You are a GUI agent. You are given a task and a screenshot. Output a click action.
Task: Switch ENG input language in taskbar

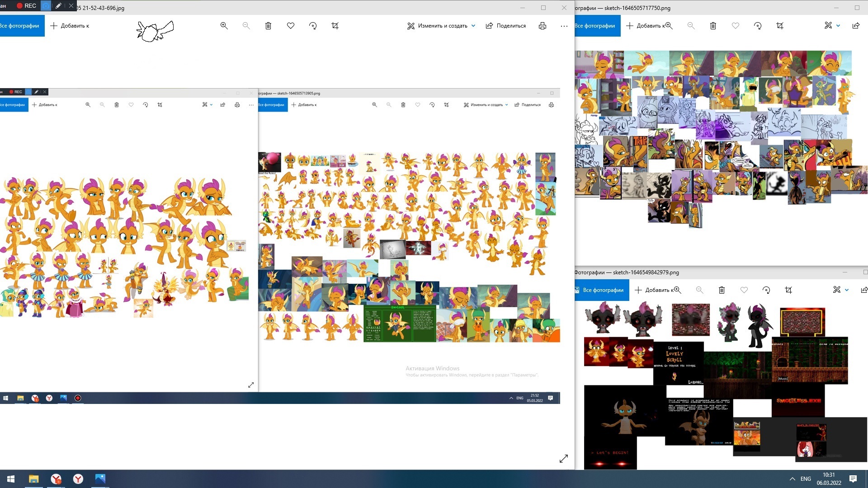[x=806, y=479]
